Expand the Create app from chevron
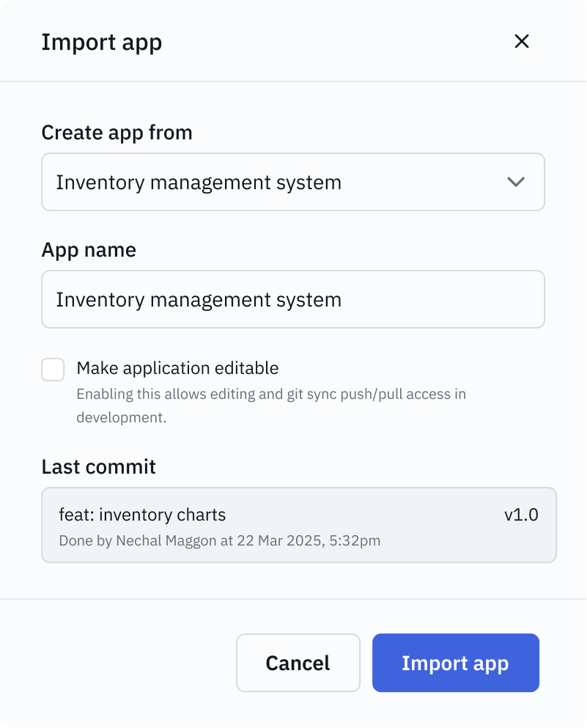This screenshot has height=728, width=587. pyautogui.click(x=516, y=182)
